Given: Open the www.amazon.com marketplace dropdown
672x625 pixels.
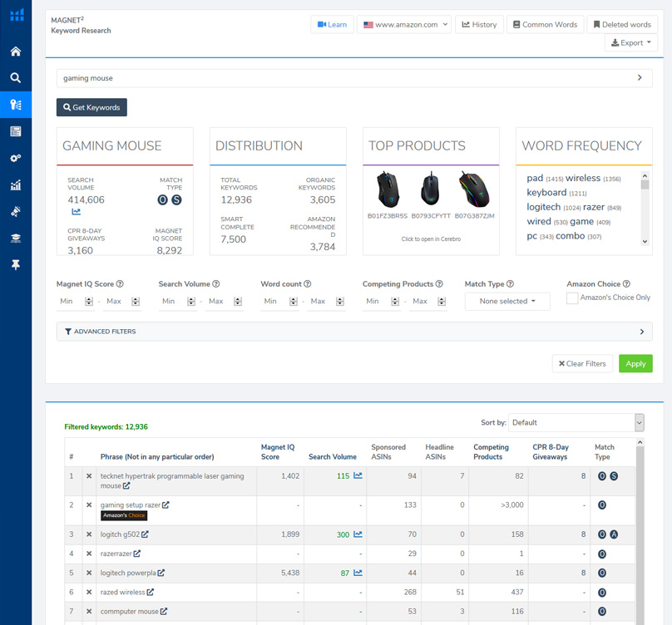Looking at the screenshot, I should tap(404, 25).
